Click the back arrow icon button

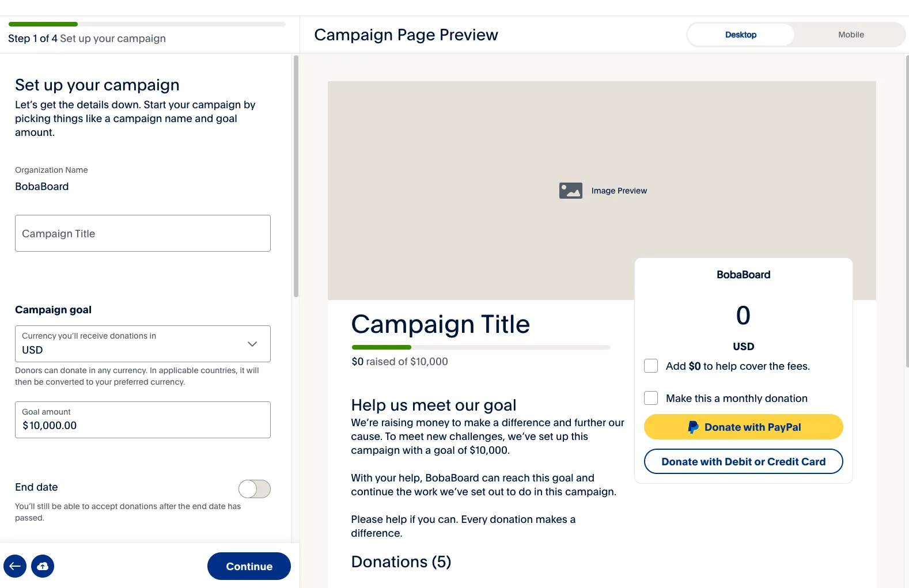pyautogui.click(x=15, y=566)
